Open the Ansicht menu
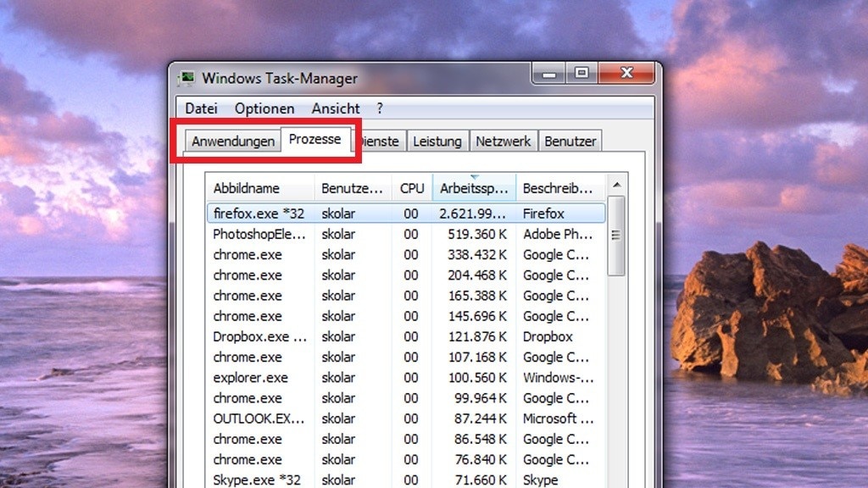 pyautogui.click(x=335, y=108)
